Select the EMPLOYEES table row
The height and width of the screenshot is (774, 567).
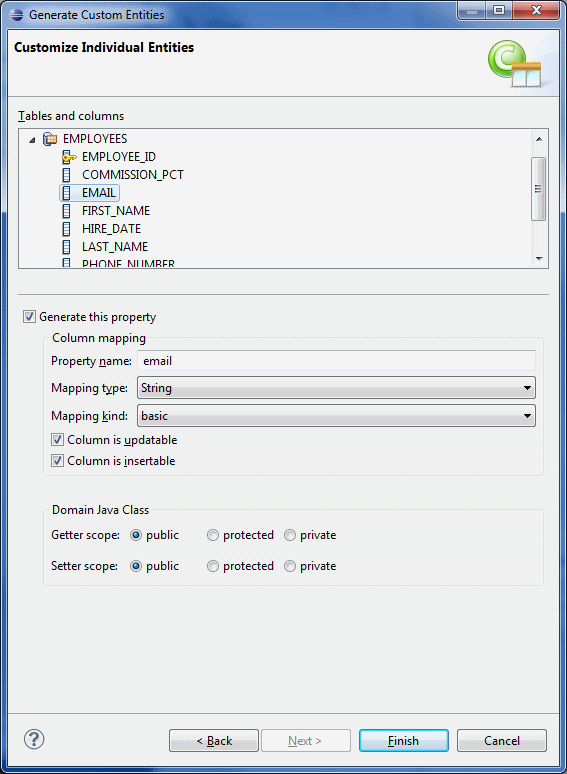[x=95, y=139]
